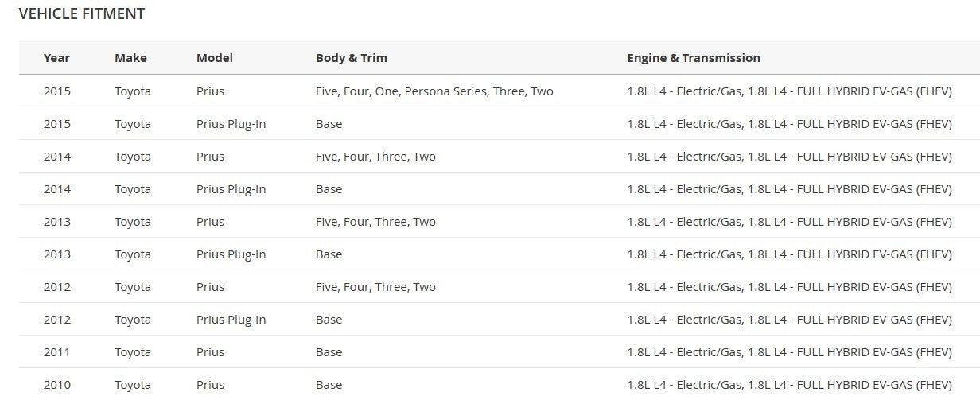Select Toyota make in 2010 row

(x=133, y=385)
